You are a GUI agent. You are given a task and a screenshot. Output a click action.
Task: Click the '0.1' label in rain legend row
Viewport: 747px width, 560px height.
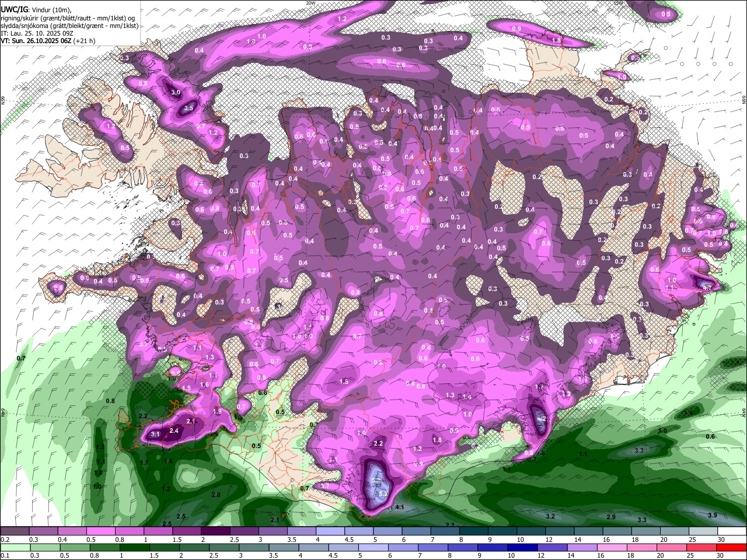[x=5, y=555]
